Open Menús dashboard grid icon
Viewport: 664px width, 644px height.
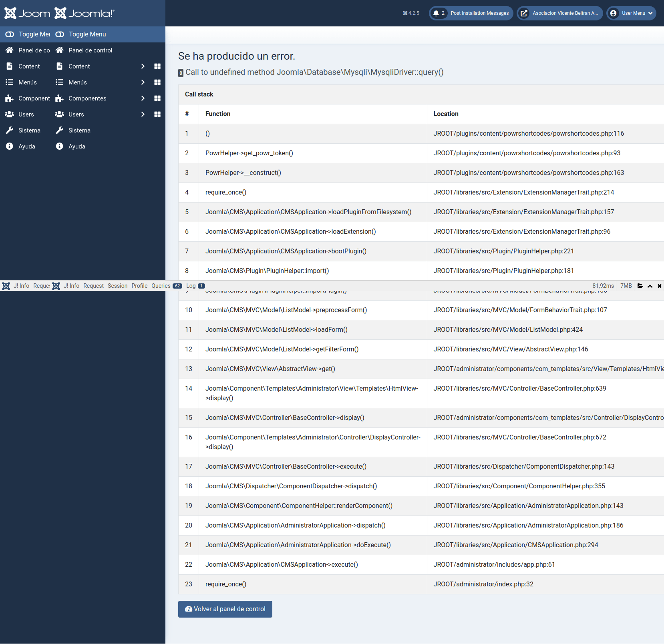point(157,82)
